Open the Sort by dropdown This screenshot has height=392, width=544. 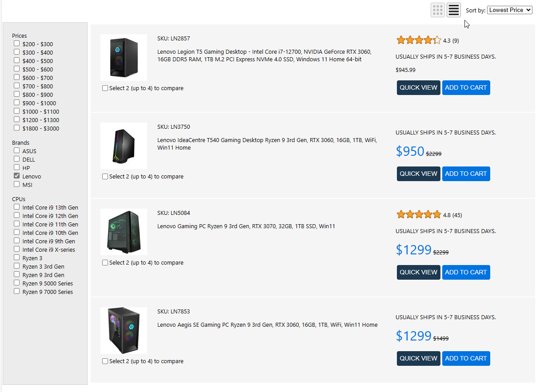[509, 10]
